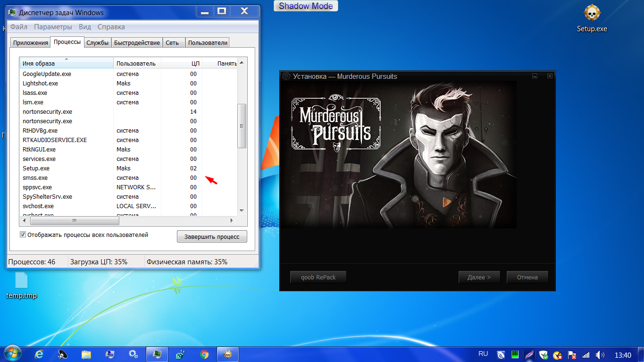
Task: Open the Файл menu
Action: pos(19,27)
